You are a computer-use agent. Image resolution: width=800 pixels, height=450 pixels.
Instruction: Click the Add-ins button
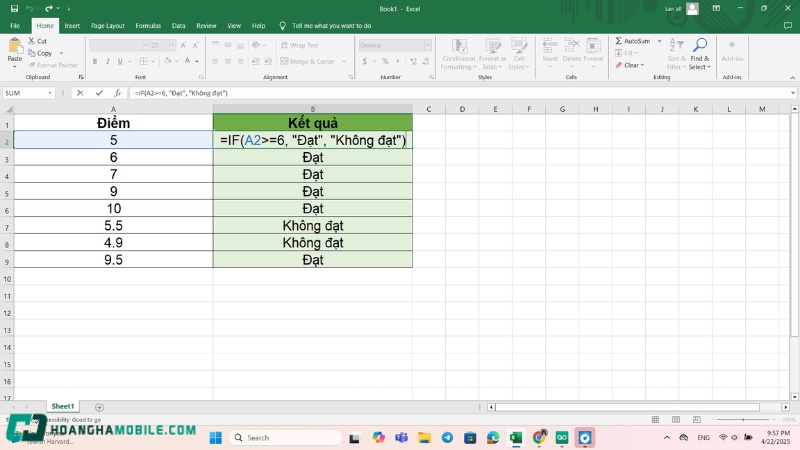point(732,52)
